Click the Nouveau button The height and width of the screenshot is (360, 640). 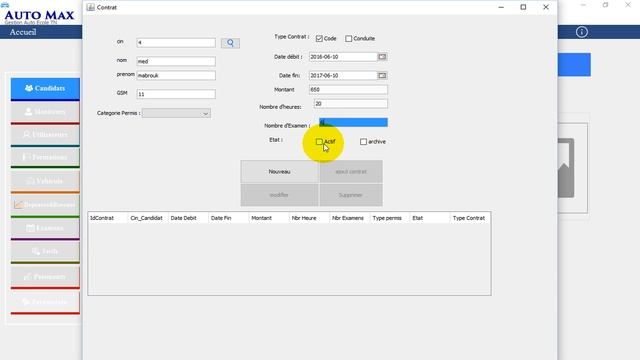click(x=280, y=172)
